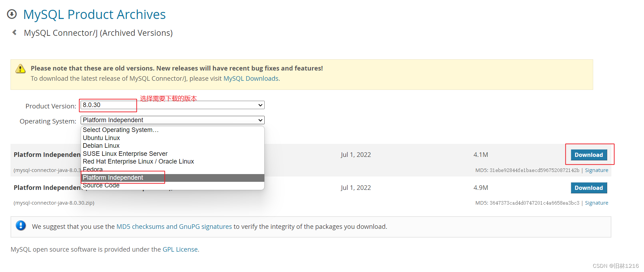Click the Jul 1, 2022 date in the zip row
The height and width of the screenshot is (272, 644).
point(356,188)
